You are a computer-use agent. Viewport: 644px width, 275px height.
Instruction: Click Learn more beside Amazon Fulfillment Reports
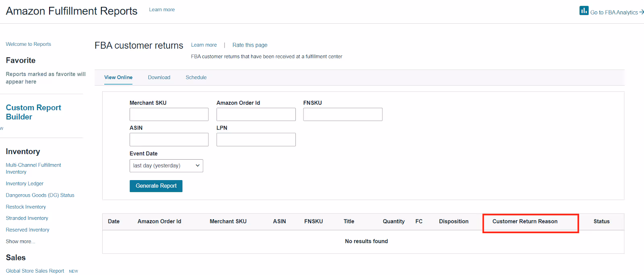click(162, 10)
